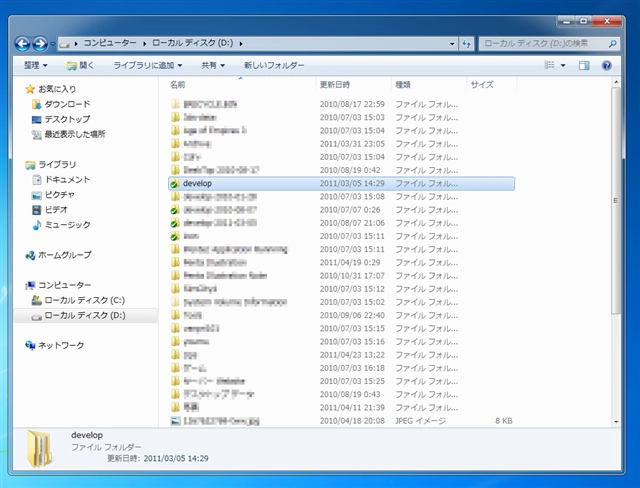The height and width of the screenshot is (488, 640).
Task: Select お気に入り in navigation pane
Action: pos(57,89)
